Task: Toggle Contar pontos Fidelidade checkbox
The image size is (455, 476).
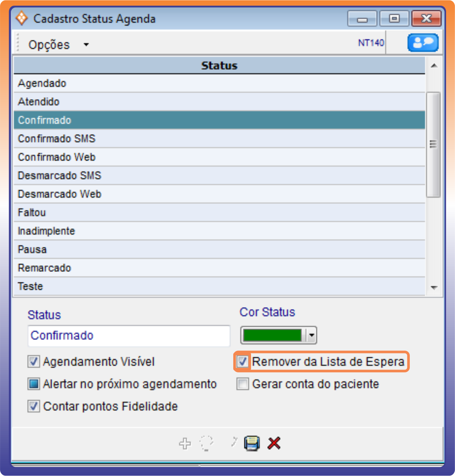Action: click(x=34, y=406)
